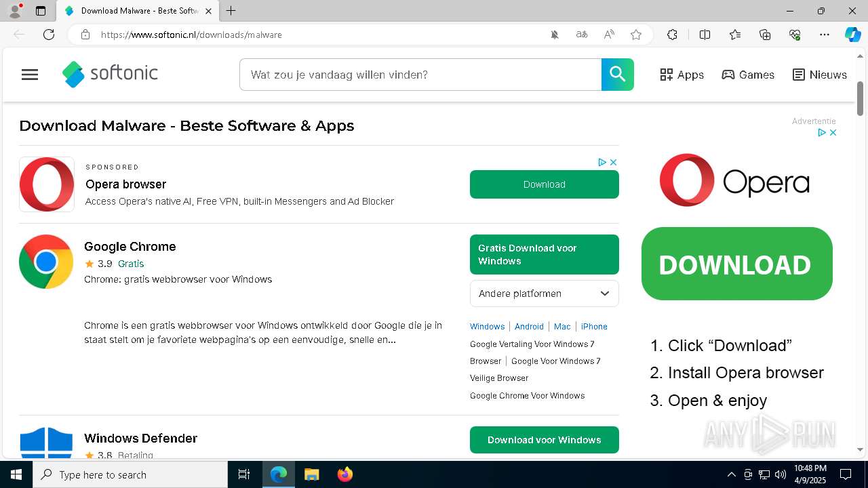
Task: Click the taskbar search box
Action: (x=130, y=474)
